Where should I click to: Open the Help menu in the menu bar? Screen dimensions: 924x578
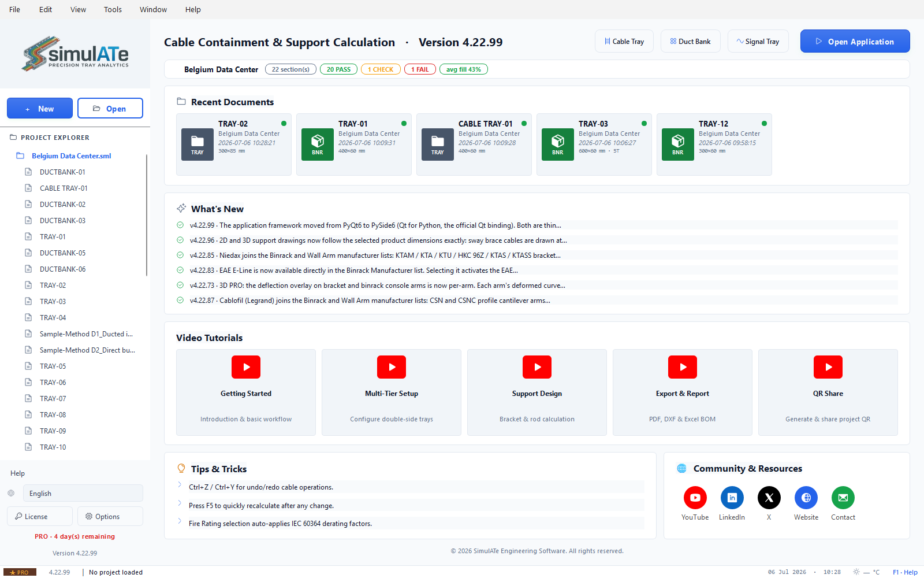click(x=193, y=9)
